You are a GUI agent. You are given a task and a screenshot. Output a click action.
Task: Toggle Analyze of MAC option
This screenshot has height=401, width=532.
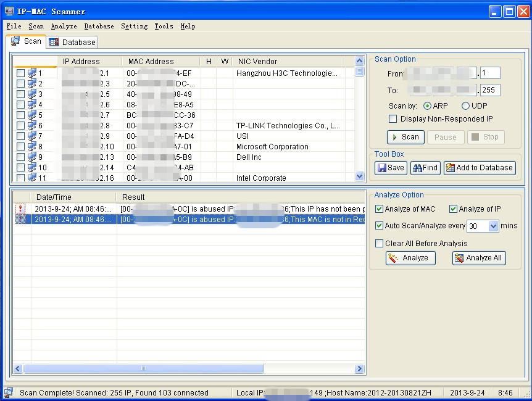[379, 209]
